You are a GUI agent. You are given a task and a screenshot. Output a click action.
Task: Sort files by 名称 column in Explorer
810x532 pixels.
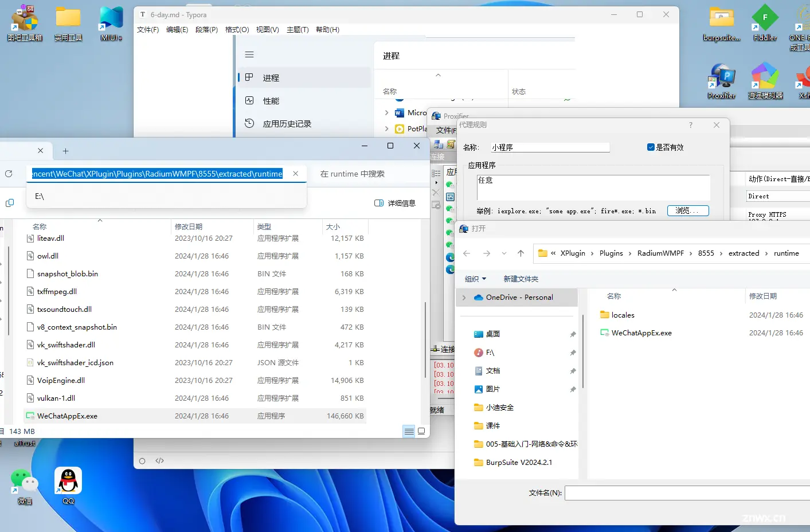[40, 227]
